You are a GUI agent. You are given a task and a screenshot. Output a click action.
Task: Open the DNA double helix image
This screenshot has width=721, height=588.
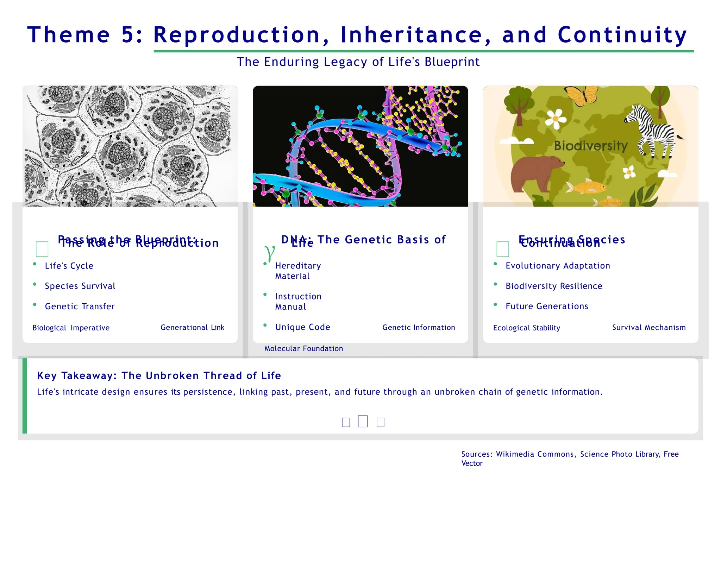(x=360, y=146)
